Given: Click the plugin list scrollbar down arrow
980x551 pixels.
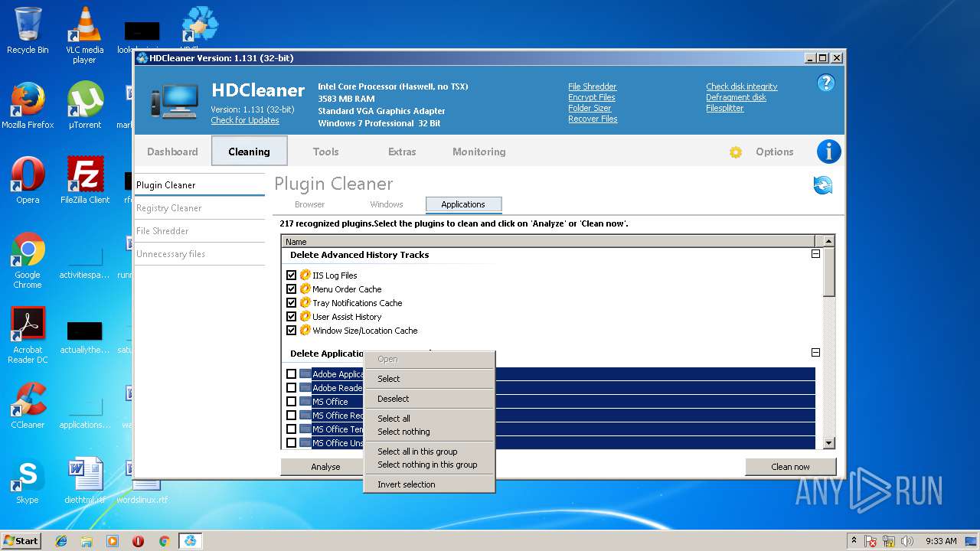Looking at the screenshot, I should pyautogui.click(x=828, y=443).
